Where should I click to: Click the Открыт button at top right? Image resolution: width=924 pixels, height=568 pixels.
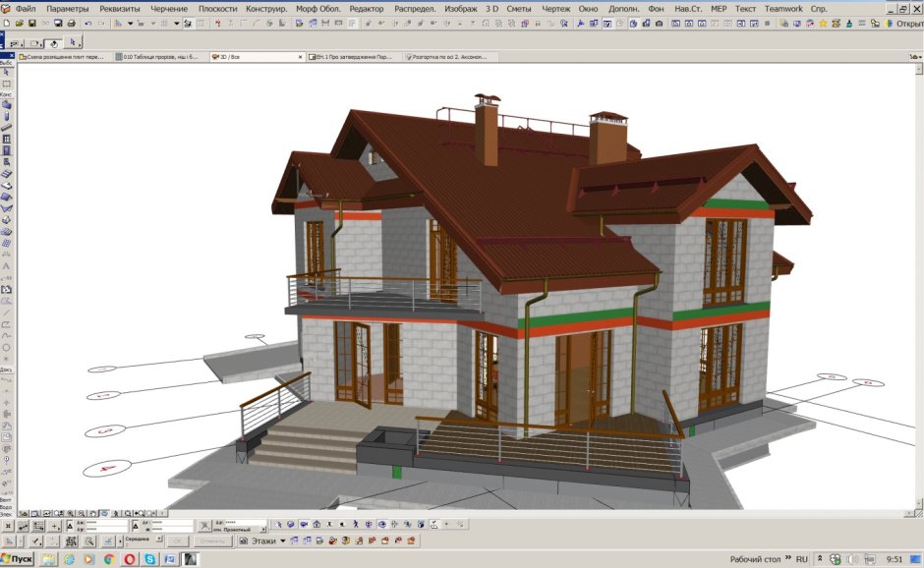click(902, 23)
